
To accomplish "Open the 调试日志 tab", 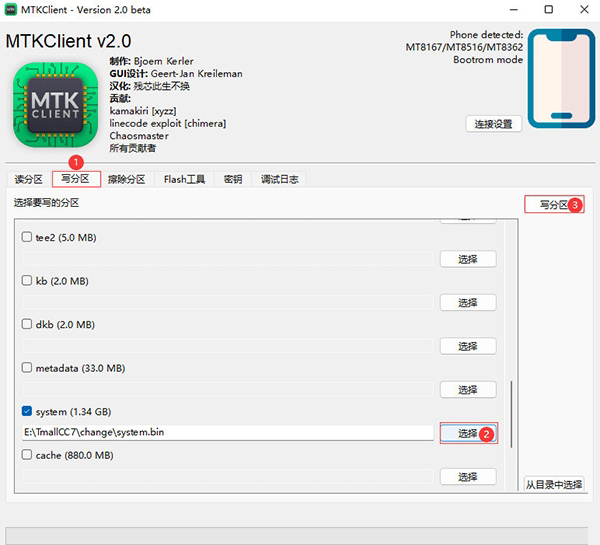I will click(x=279, y=179).
